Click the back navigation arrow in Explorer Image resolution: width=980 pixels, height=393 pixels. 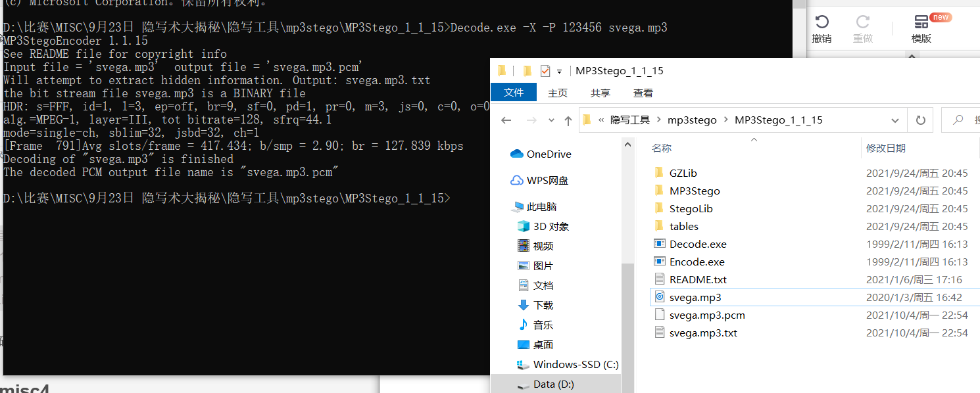coord(506,120)
